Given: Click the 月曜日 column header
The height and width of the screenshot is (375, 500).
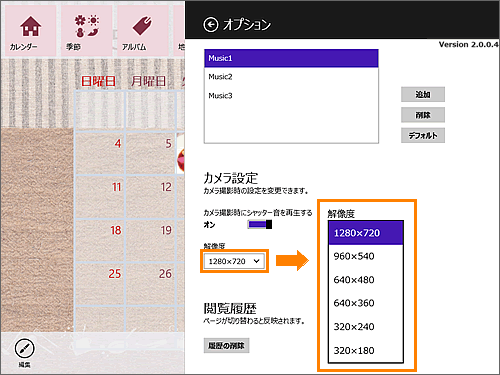Looking at the screenshot, I should (x=148, y=81).
